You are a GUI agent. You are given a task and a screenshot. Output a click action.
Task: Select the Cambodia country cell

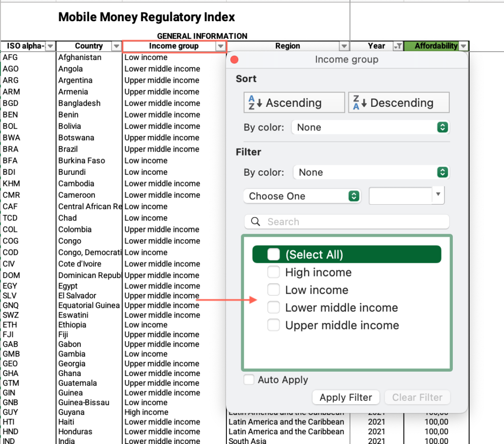[x=89, y=184]
